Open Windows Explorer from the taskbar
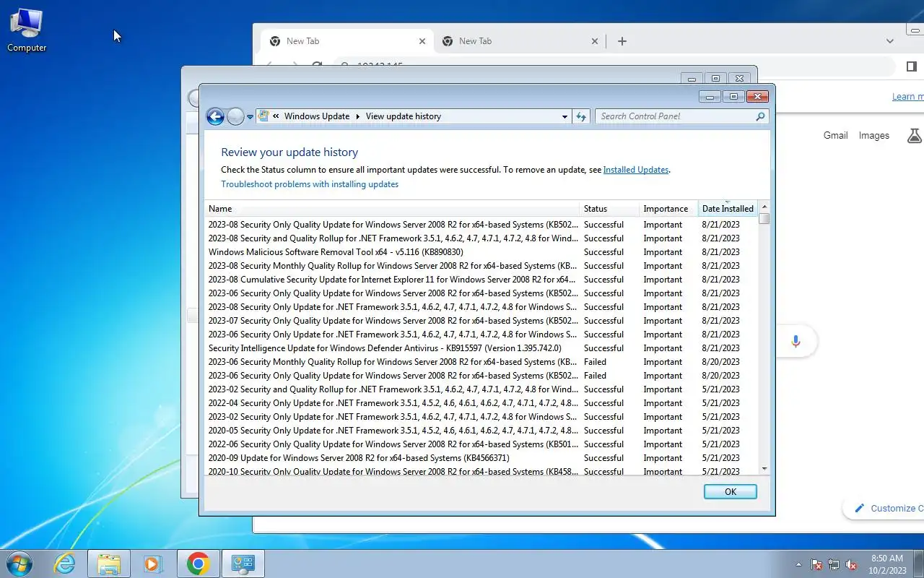 [x=109, y=564]
